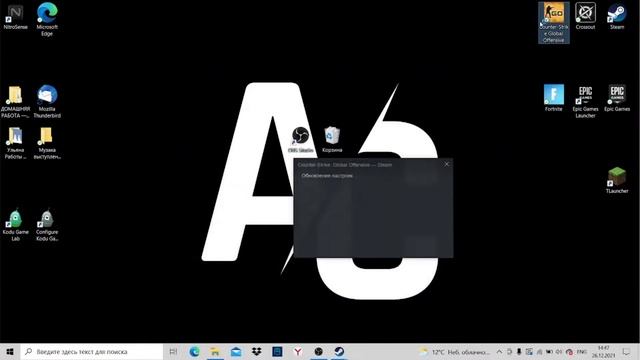Open Task View in the taskbar
This screenshot has width=640, height=360.
(x=173, y=351)
